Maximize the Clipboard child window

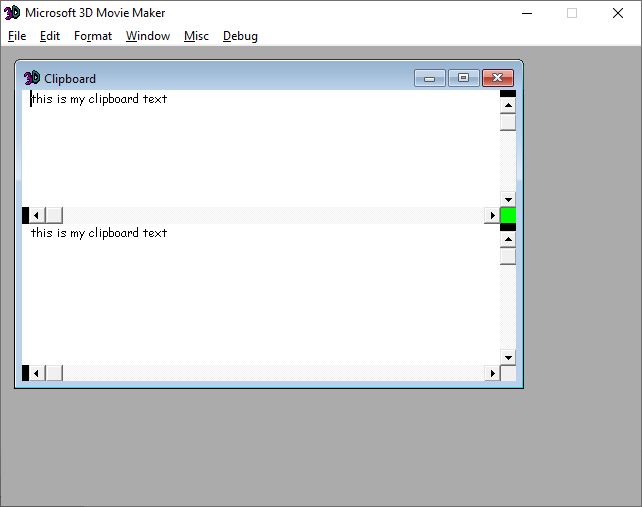tap(463, 78)
